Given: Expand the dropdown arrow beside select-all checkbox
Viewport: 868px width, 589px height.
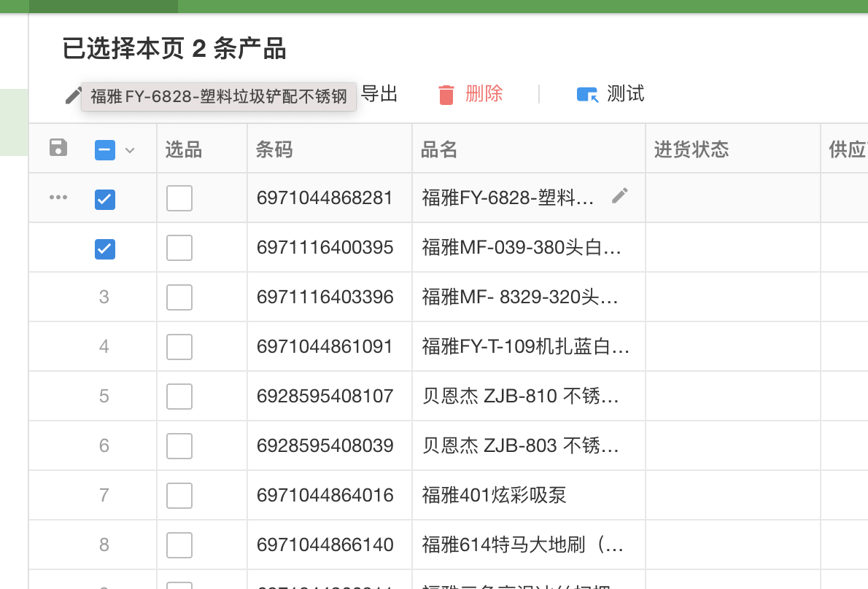Looking at the screenshot, I should pyautogui.click(x=130, y=150).
